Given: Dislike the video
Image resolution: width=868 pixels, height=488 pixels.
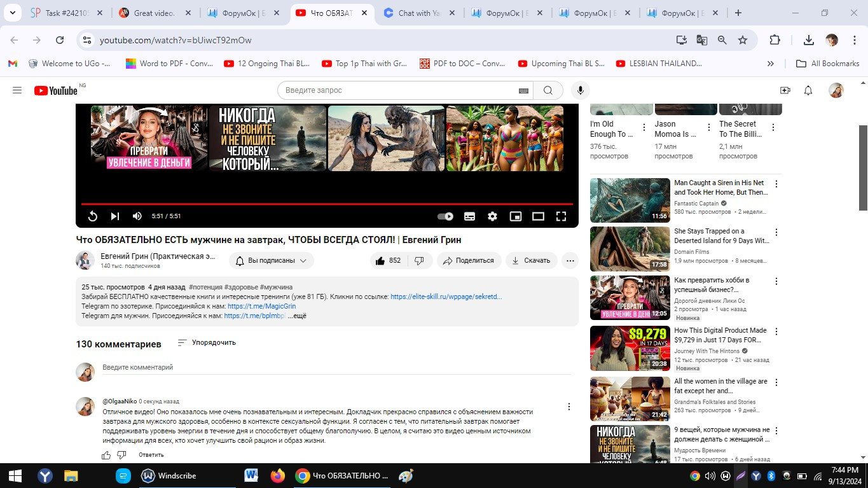Looking at the screenshot, I should [420, 261].
